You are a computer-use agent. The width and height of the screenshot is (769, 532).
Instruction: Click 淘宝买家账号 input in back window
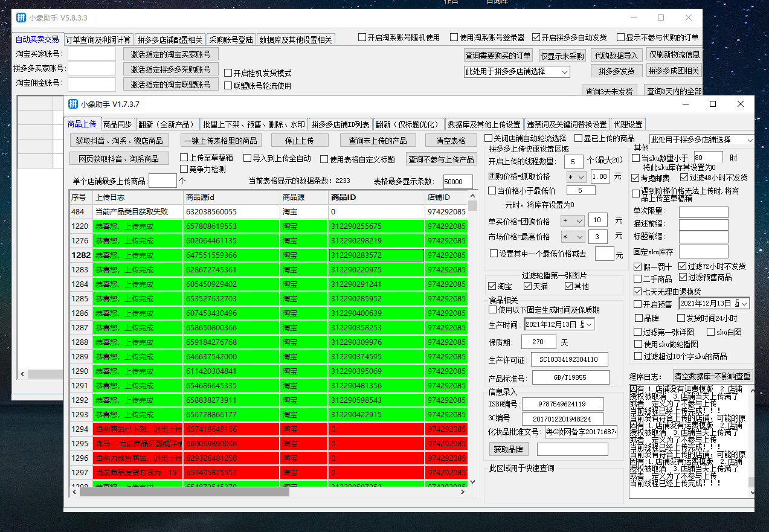click(x=92, y=54)
